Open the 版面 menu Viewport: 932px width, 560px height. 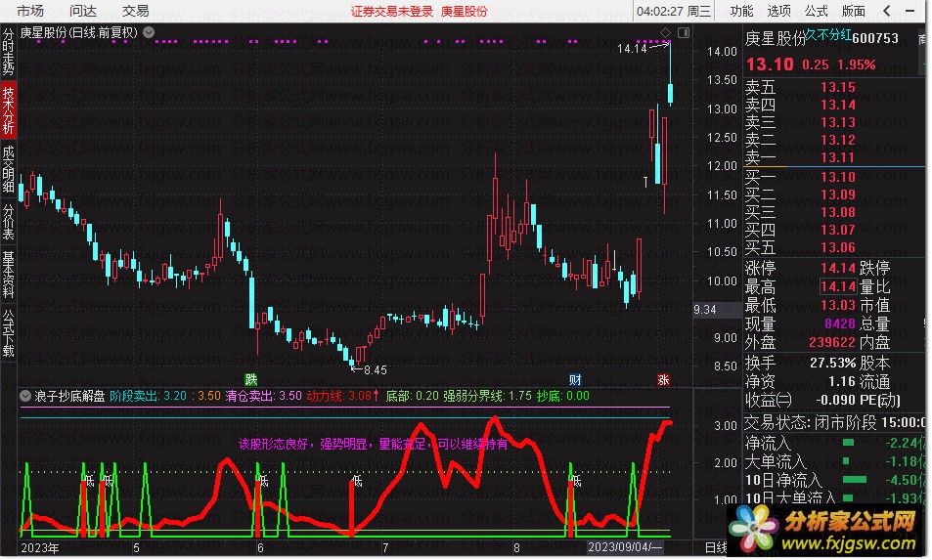point(854,11)
